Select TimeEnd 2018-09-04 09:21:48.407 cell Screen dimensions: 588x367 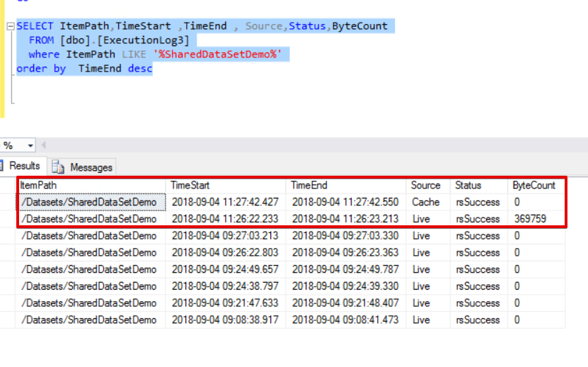point(346,303)
